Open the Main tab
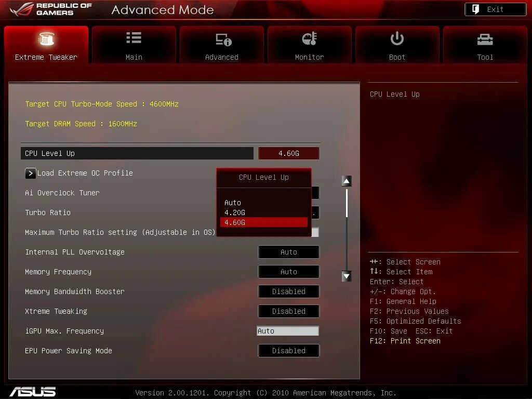Image resolution: width=532 pixels, height=399 pixels. [x=134, y=45]
